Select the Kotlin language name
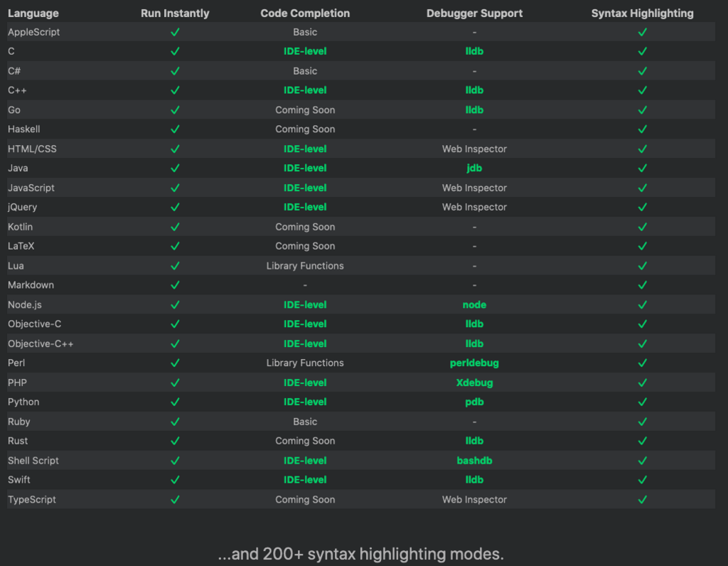 [21, 227]
